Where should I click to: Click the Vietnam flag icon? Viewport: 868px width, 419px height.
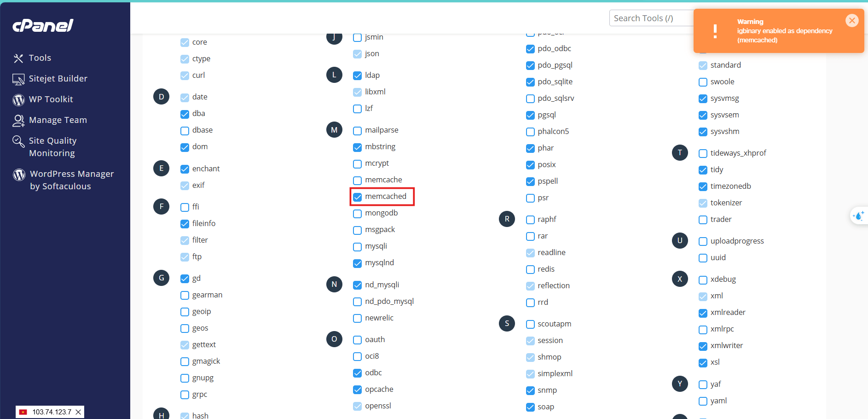[x=23, y=412]
